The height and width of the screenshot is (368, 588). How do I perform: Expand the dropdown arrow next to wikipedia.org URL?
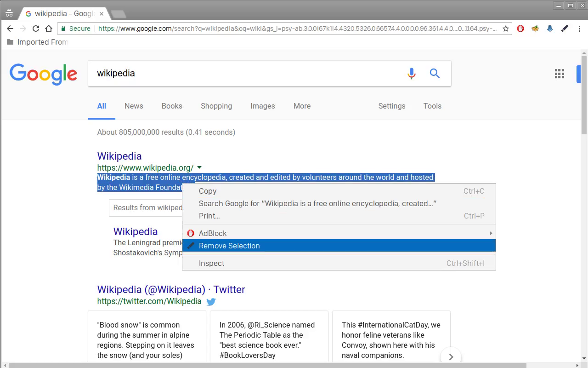(199, 168)
